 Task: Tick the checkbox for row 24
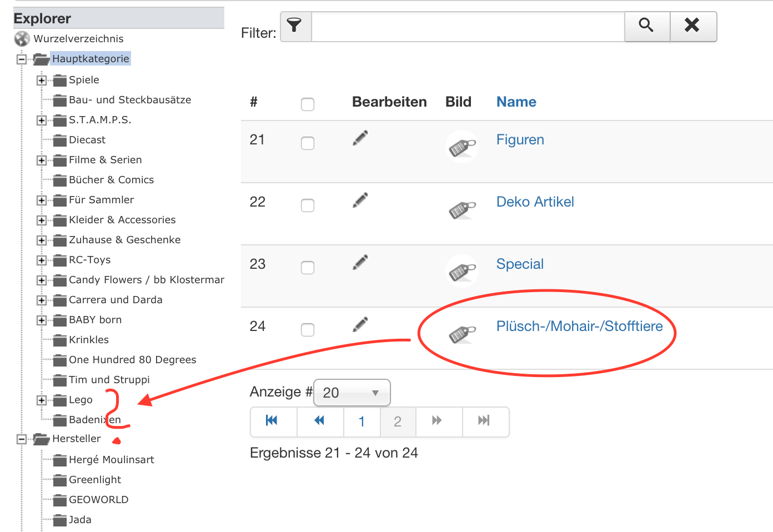(x=308, y=330)
